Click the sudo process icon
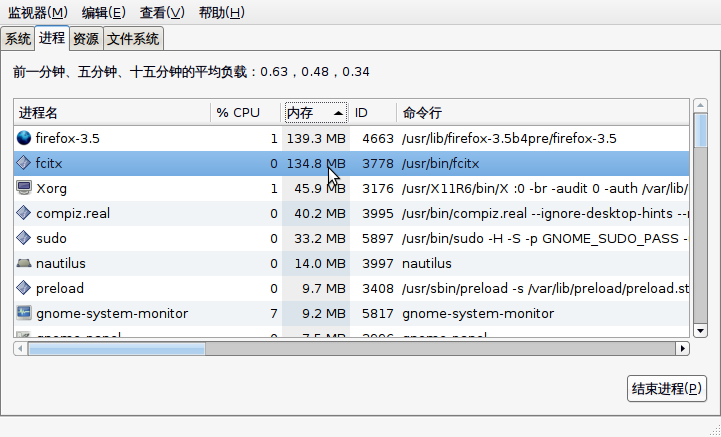The image size is (721, 437). click(23, 238)
